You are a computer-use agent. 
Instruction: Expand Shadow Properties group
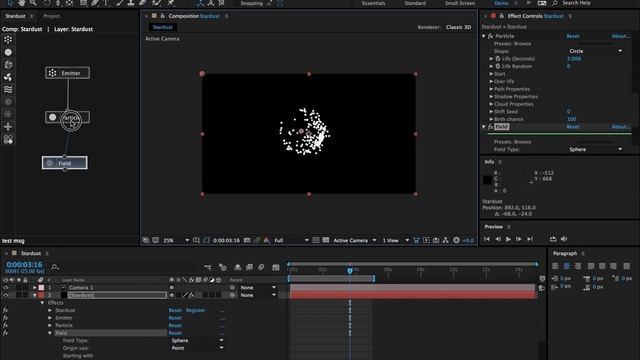[491, 97]
